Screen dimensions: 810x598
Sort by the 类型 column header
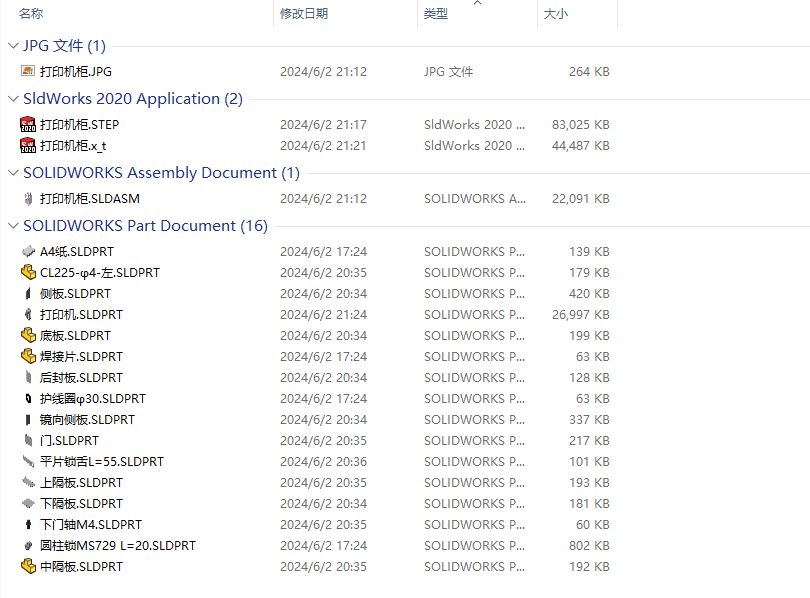tap(477, 13)
